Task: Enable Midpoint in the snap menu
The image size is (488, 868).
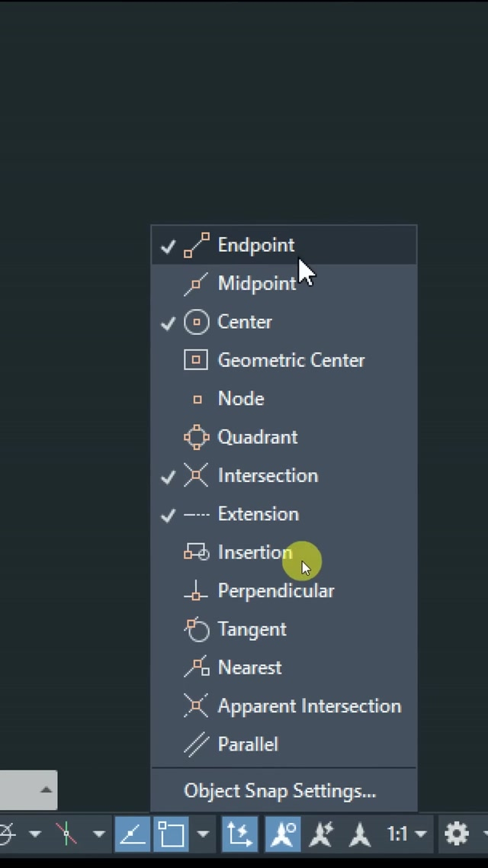Action: (x=256, y=284)
